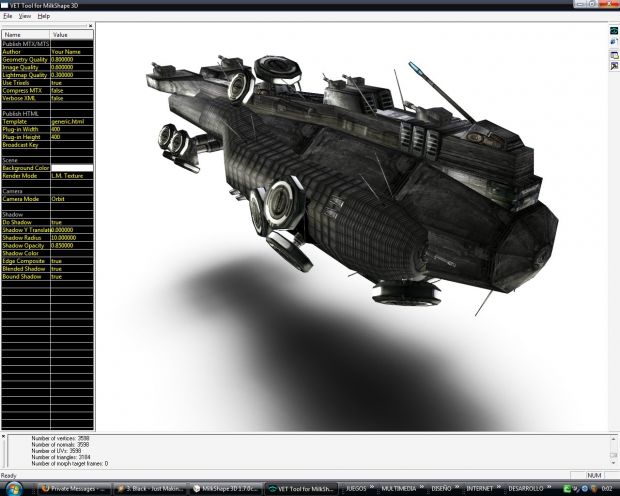Screen dimensions: 620x496
Task: Edit Lightmap Quality value 0.300000
Action: [x=72, y=75]
